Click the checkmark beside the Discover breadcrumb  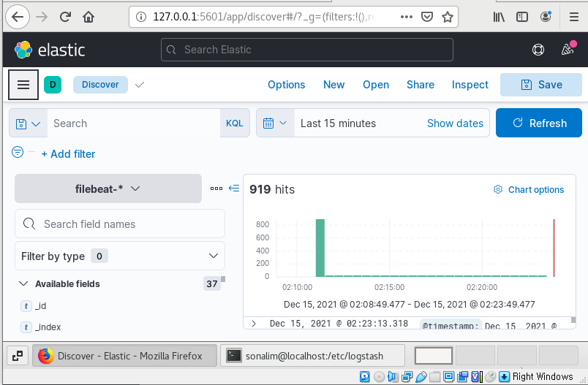(140, 85)
